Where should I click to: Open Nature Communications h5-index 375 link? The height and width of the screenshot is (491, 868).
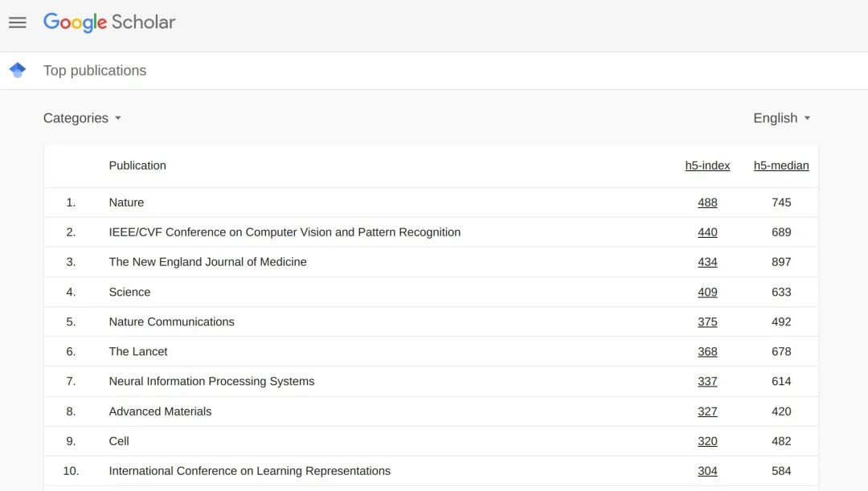click(707, 321)
